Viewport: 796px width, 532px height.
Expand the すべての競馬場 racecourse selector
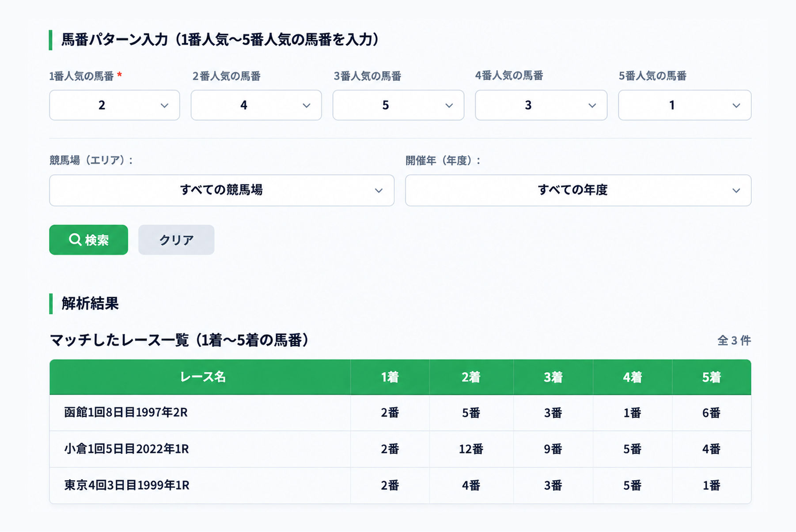coord(222,190)
